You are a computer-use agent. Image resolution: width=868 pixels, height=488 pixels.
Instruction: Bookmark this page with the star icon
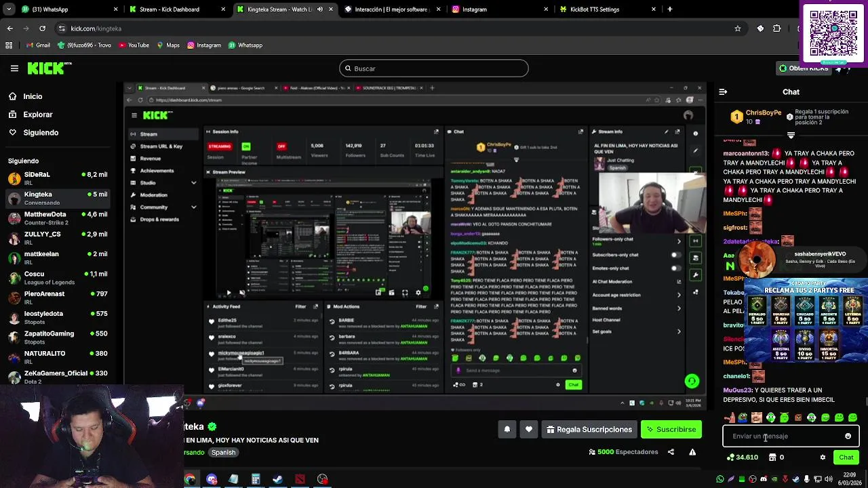click(x=738, y=28)
